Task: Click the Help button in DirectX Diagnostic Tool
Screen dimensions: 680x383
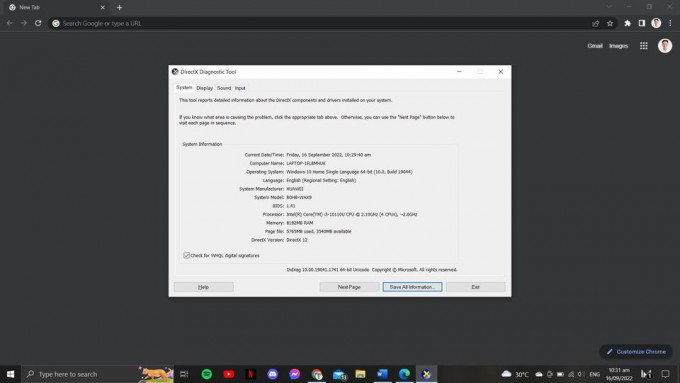Action: (203, 287)
